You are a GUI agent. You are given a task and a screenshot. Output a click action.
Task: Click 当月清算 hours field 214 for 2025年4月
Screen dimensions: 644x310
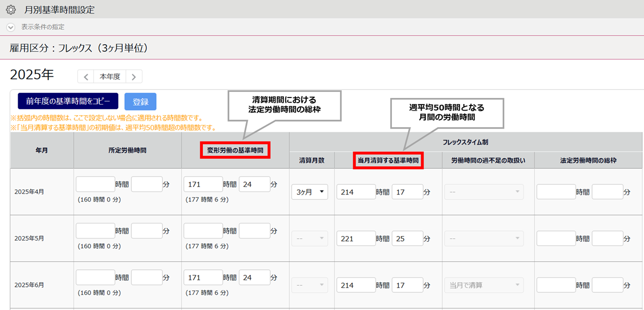coord(356,192)
